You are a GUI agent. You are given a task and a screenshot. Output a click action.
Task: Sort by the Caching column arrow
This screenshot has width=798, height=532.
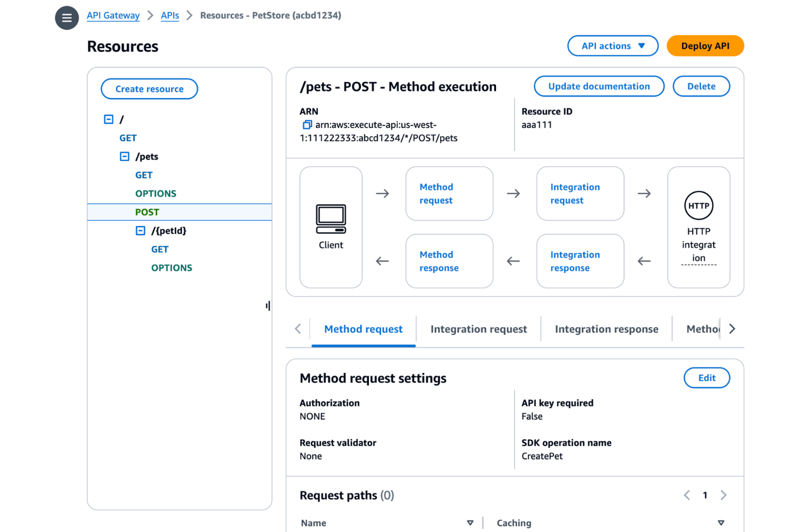(x=721, y=523)
